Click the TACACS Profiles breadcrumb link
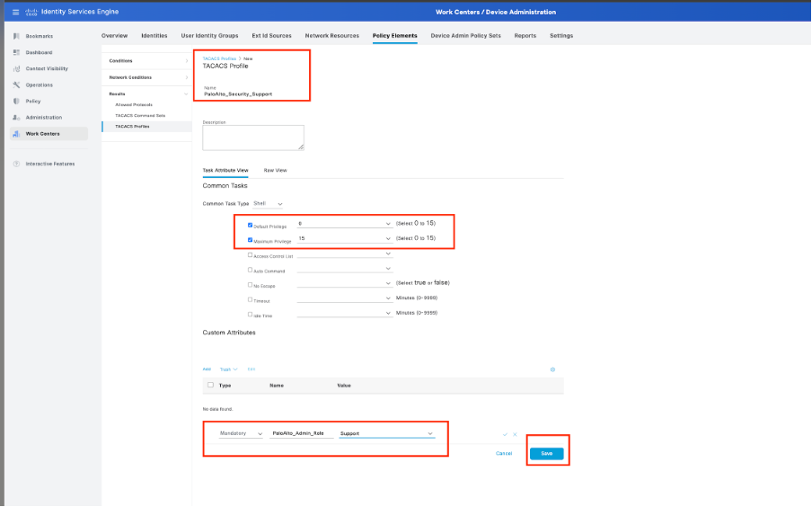The image size is (812, 507). 219,59
